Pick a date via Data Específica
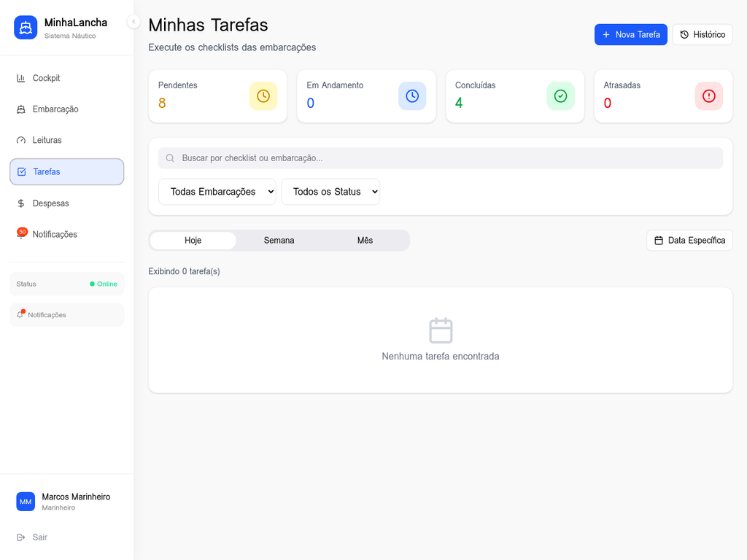The height and width of the screenshot is (560, 747). pyautogui.click(x=689, y=241)
